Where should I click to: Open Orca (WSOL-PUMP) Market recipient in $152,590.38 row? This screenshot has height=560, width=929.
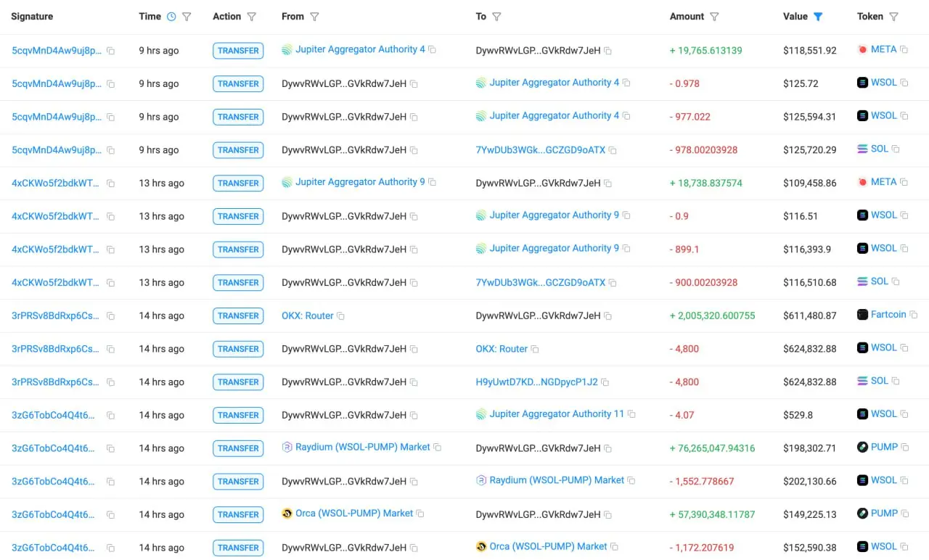[548, 547]
